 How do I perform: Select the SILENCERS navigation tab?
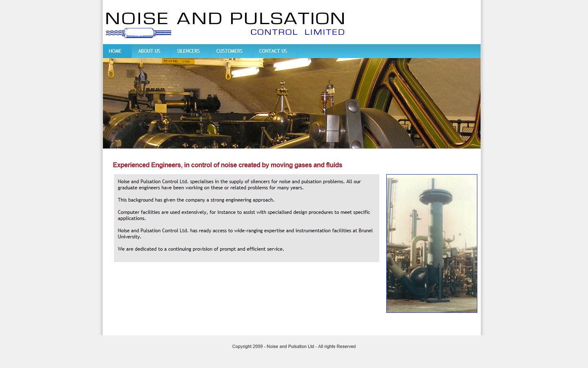(x=188, y=51)
